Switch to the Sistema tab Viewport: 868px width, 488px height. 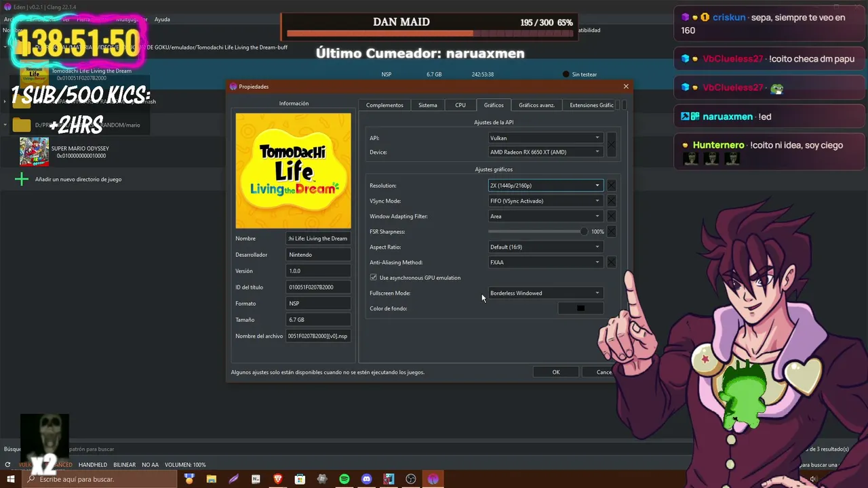pos(428,105)
